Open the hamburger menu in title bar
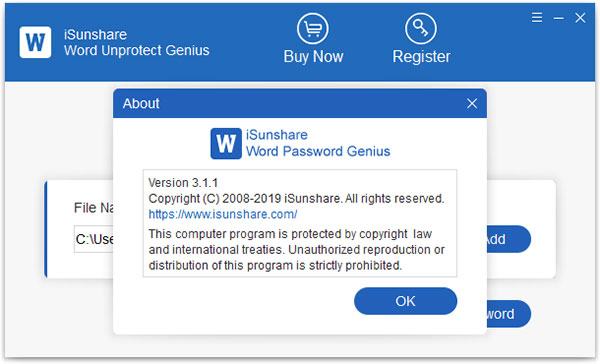The height and width of the screenshot is (364, 600). pos(537,18)
